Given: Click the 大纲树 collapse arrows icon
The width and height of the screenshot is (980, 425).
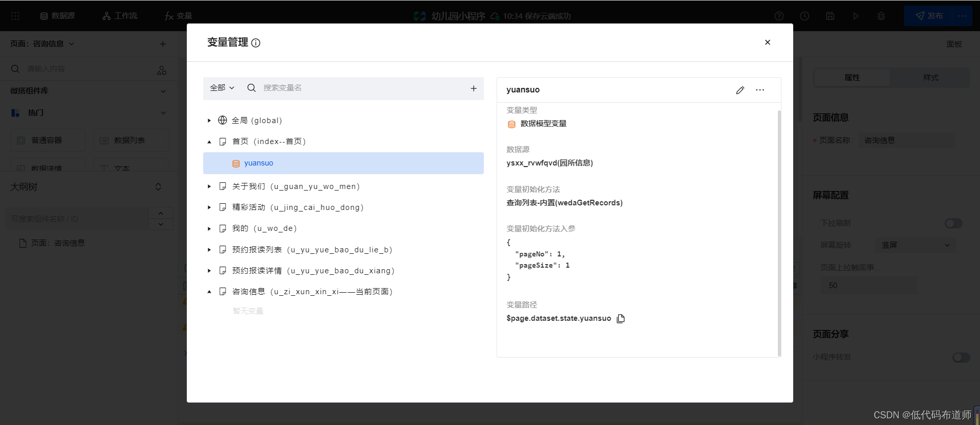Looking at the screenshot, I should [158, 187].
